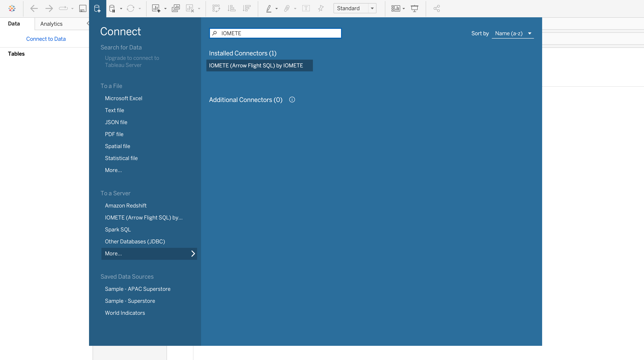Open the New Worksheet dropdown arrow
644x360 pixels.
click(x=165, y=8)
